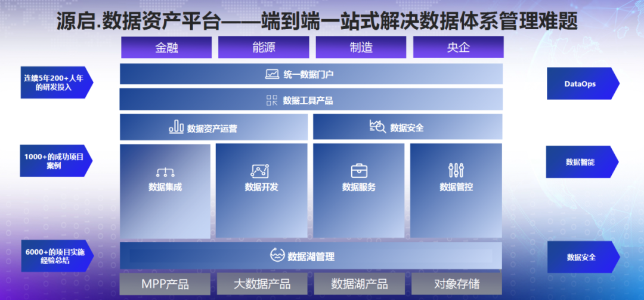Click the hierarchy icon above 数据集成
644x300 pixels.
pyautogui.click(x=165, y=172)
